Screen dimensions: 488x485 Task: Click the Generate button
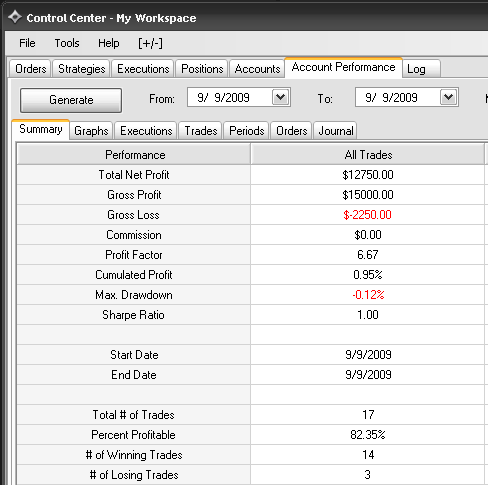click(71, 100)
